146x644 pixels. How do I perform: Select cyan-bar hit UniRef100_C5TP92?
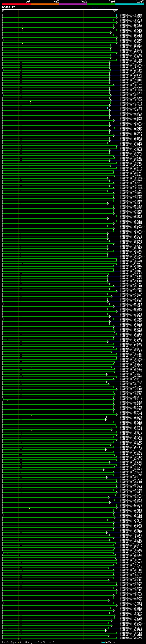coord(131,108)
